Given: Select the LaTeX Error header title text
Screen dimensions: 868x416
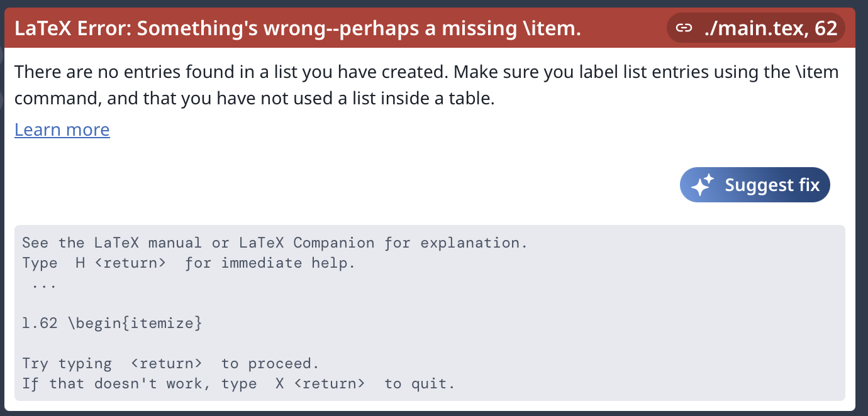Looking at the screenshot, I should click(298, 28).
